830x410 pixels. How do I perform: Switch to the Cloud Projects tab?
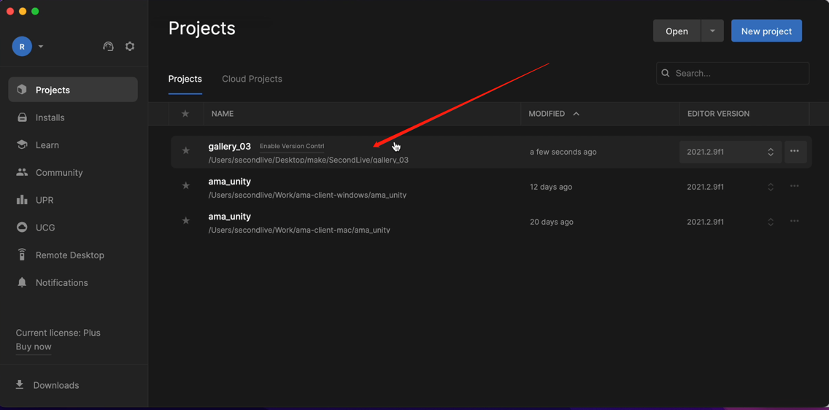[252, 79]
